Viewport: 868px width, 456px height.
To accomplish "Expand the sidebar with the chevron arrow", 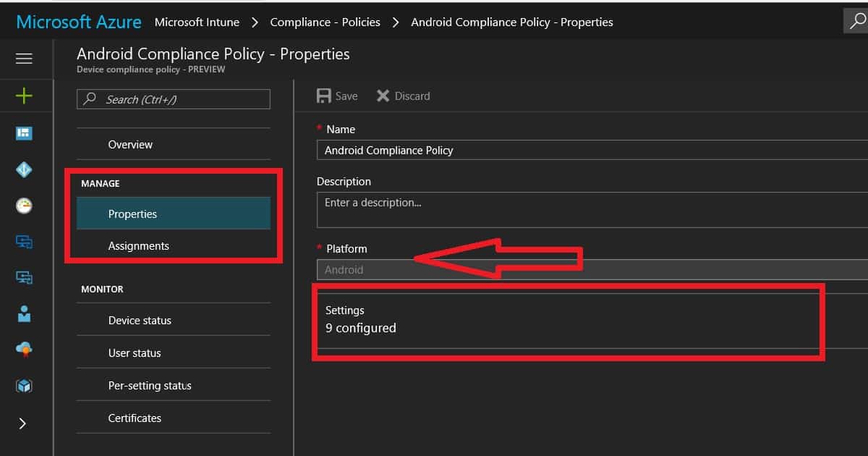I will point(22,423).
